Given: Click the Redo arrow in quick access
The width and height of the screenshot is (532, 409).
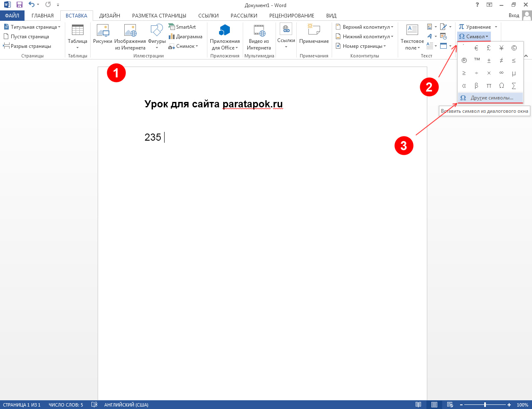Looking at the screenshot, I should [x=48, y=5].
